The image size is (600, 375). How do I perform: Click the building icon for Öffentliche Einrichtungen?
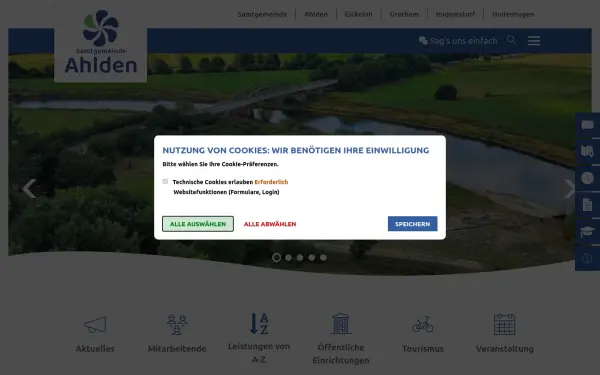point(341,323)
